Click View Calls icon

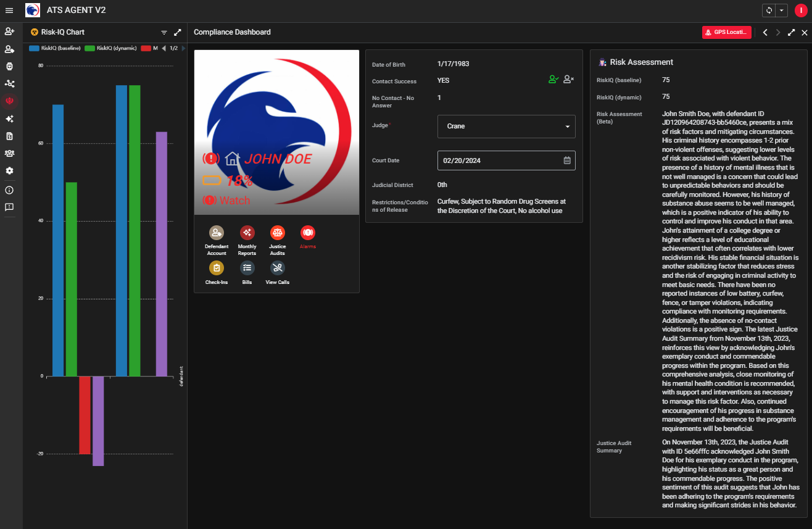[278, 268]
